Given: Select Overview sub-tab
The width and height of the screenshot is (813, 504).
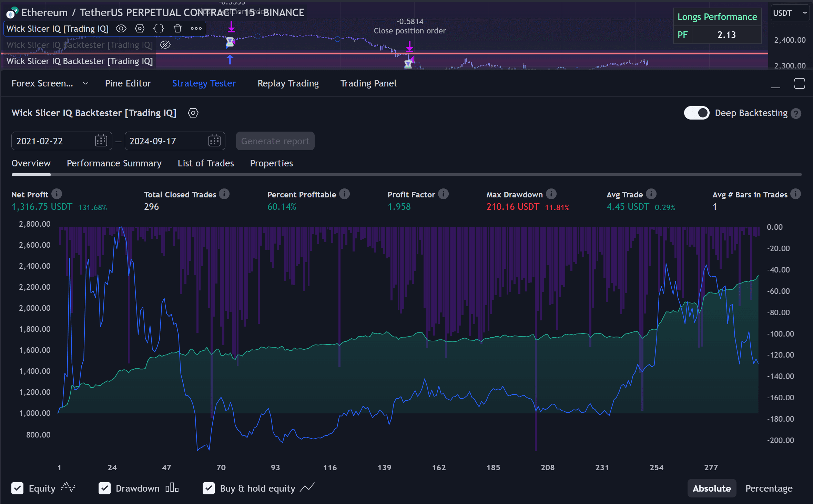Looking at the screenshot, I should [x=31, y=163].
